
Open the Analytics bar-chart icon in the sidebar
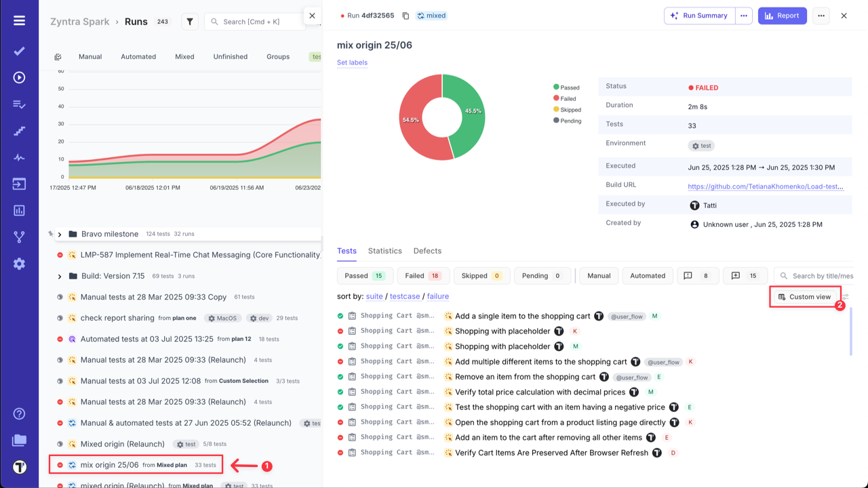coord(19,211)
